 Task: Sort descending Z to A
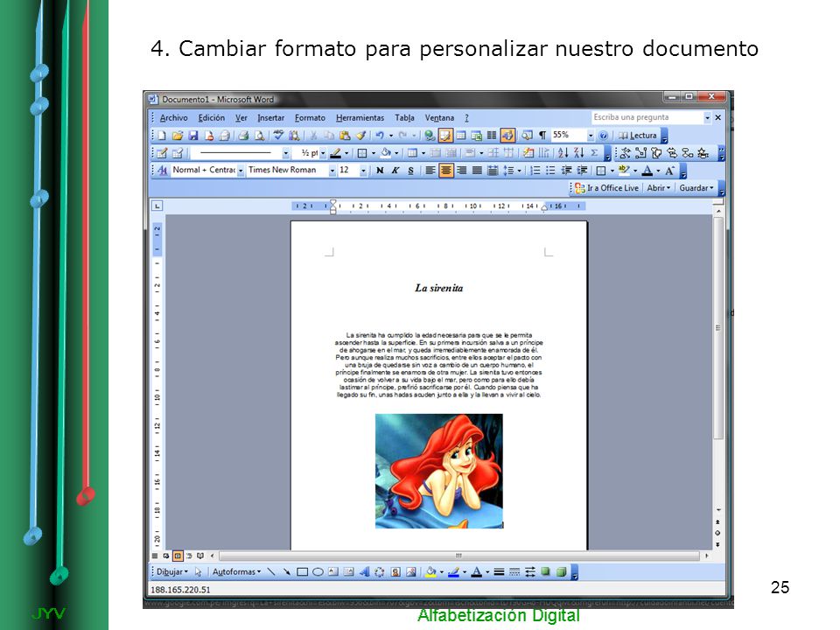point(578,153)
